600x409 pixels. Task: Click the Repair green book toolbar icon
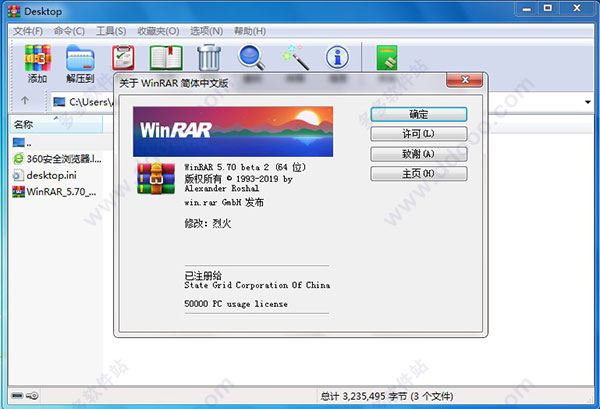387,58
